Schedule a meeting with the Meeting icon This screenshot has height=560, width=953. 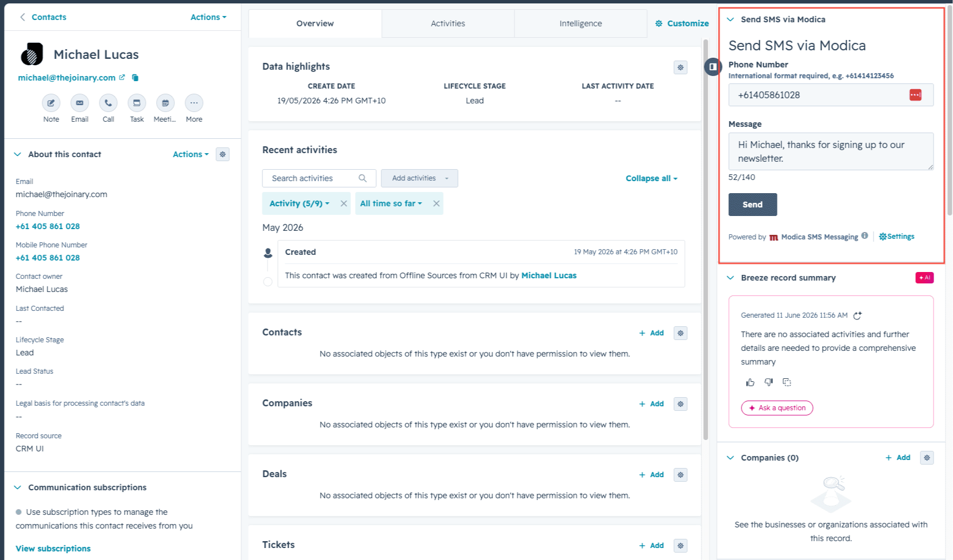point(165,103)
